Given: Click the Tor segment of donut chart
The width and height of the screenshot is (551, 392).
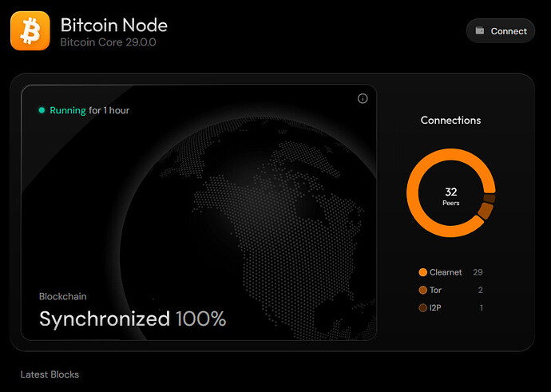Looking at the screenshot, I should point(486,211).
